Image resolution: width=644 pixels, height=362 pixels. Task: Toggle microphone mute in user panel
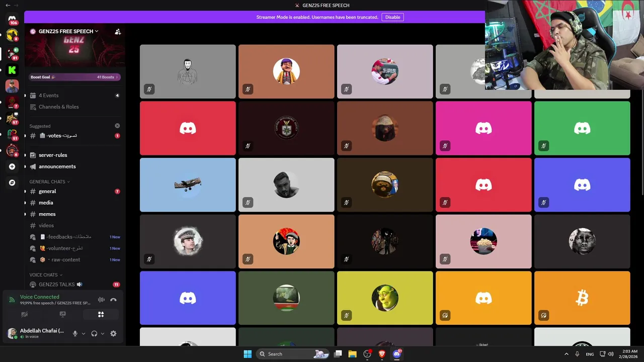[x=75, y=333]
